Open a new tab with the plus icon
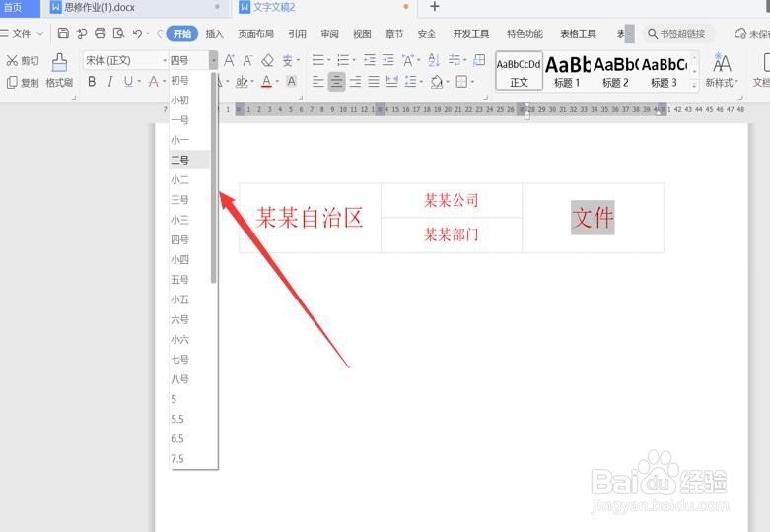The image size is (770, 532). (x=434, y=7)
